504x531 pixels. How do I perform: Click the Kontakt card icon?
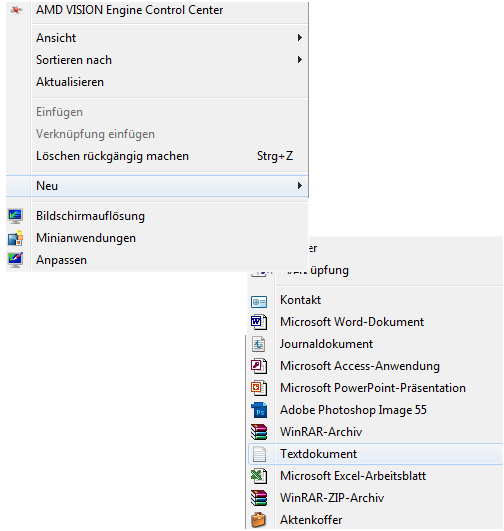click(x=259, y=301)
